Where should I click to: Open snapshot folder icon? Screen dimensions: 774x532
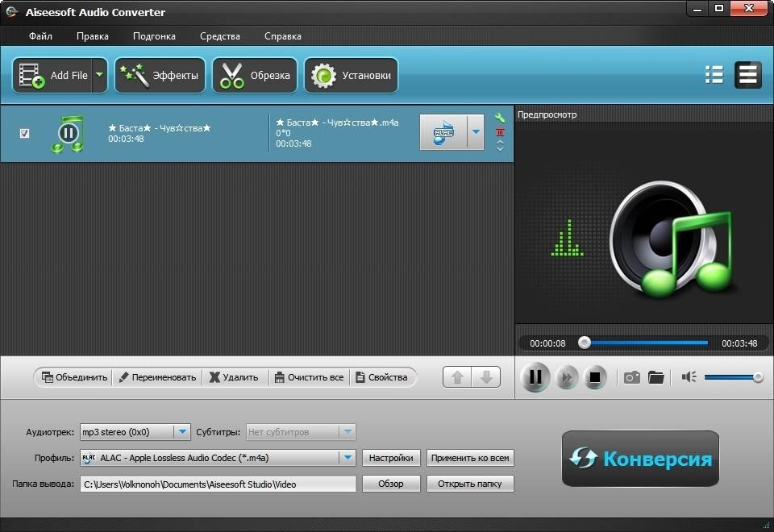[x=656, y=377]
